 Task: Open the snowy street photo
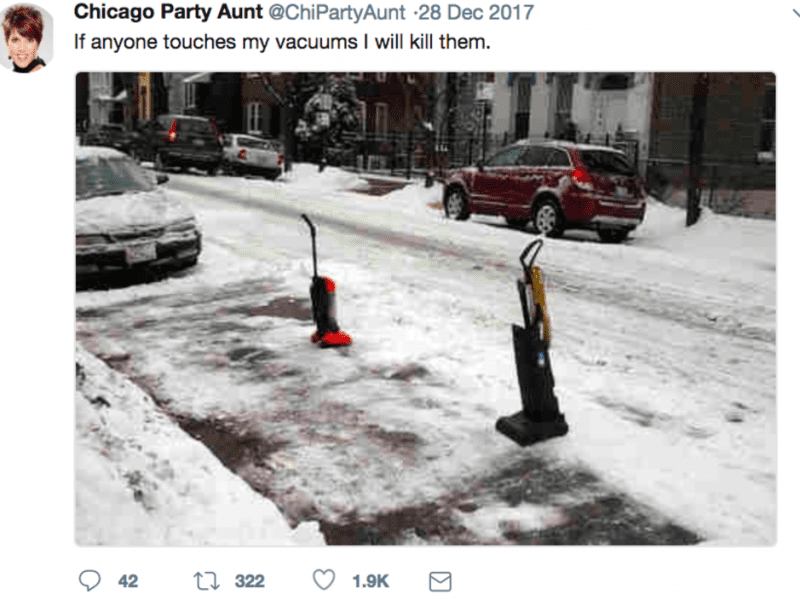pos(426,309)
